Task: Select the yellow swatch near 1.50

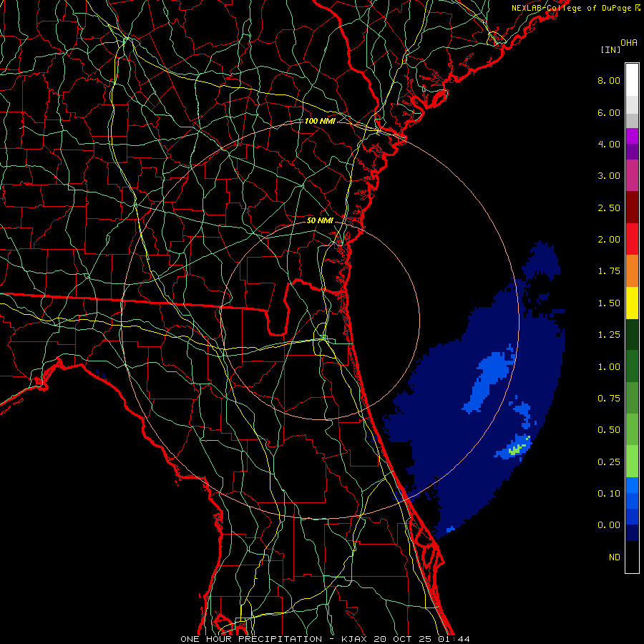Action: (632, 303)
